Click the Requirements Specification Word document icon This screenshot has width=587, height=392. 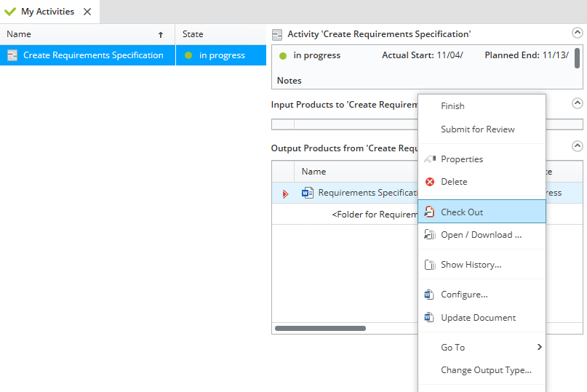pyautogui.click(x=308, y=193)
